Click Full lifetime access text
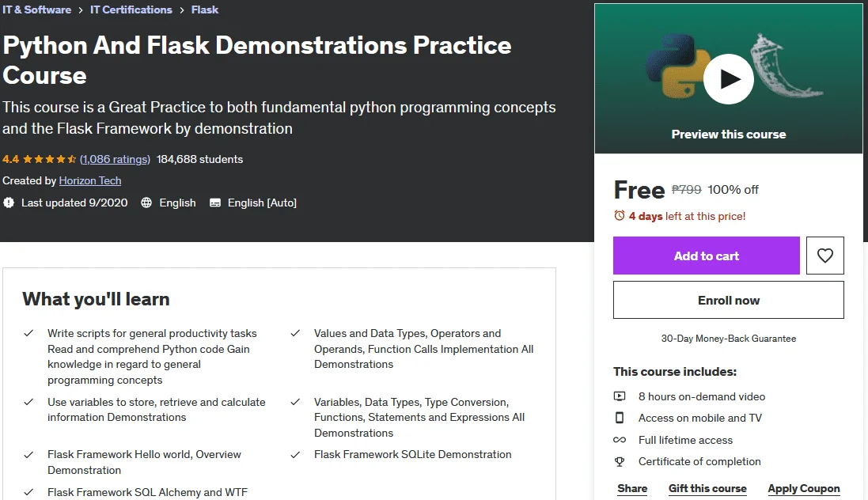The image size is (868, 500). (x=685, y=440)
